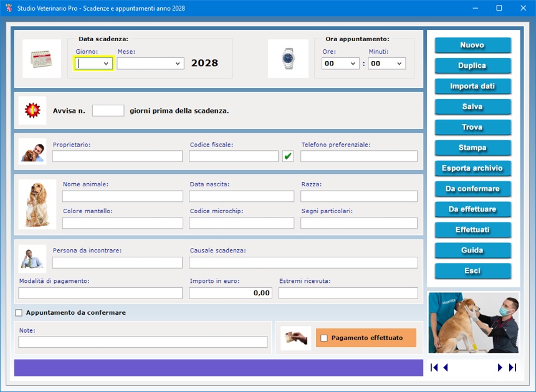
Task: Click the Causale scadenza field
Action: pyautogui.click(x=304, y=262)
